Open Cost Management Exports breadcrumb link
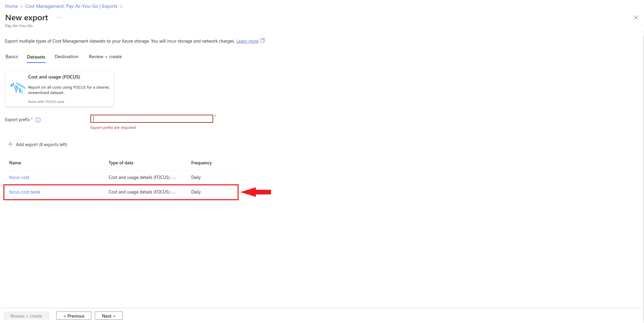 tap(71, 6)
